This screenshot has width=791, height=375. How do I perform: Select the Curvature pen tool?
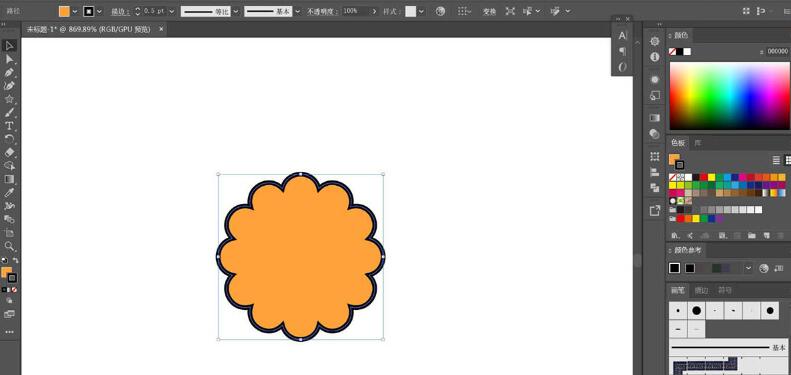[9, 86]
